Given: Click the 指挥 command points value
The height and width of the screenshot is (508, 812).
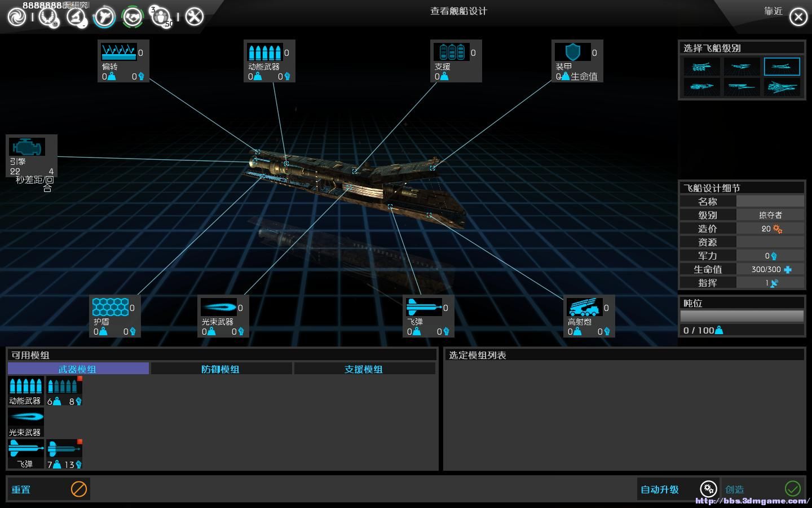Looking at the screenshot, I should (770, 283).
